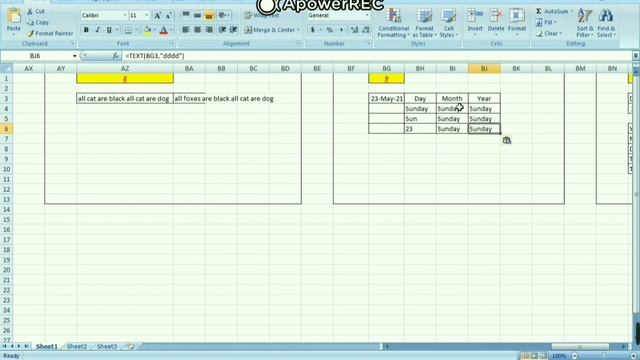The image size is (640, 360).
Task: Set top vertical alignment
Action: pyautogui.click(x=186, y=16)
